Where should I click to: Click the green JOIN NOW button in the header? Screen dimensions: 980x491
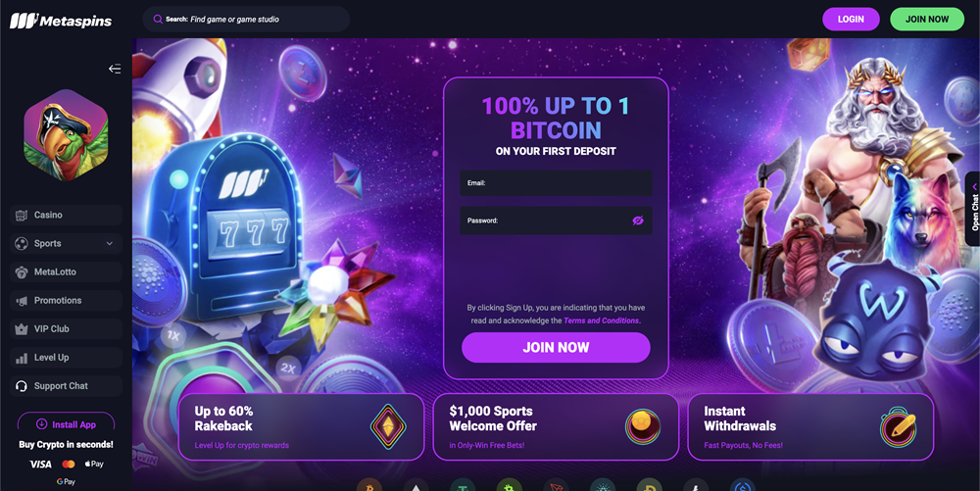[x=927, y=20]
